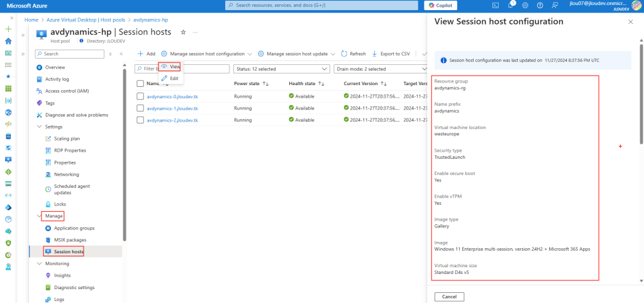Click the Directory info icon under the title
Image resolution: width=644 pixels, height=303 pixels.
coord(81,41)
